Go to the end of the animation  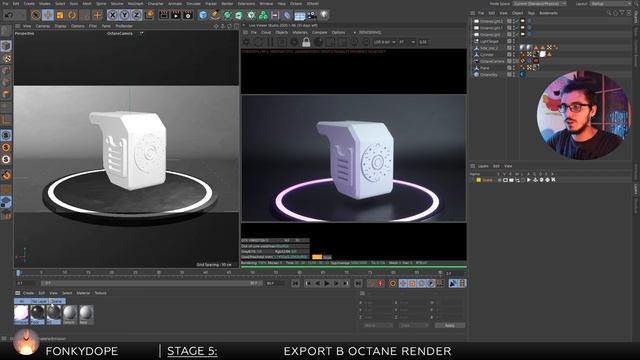click(358, 283)
